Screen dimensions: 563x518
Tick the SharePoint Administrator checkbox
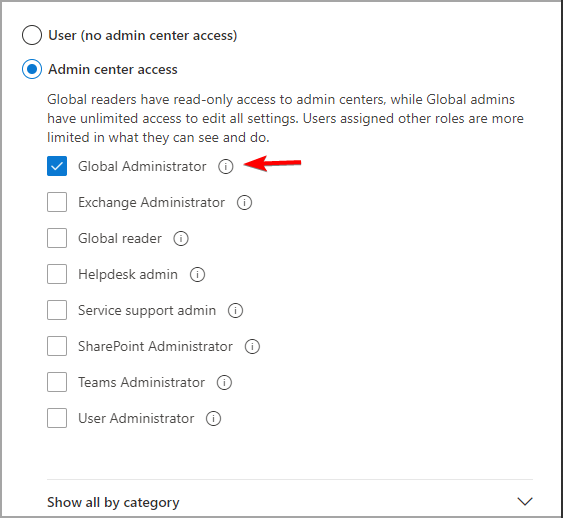[x=57, y=346]
